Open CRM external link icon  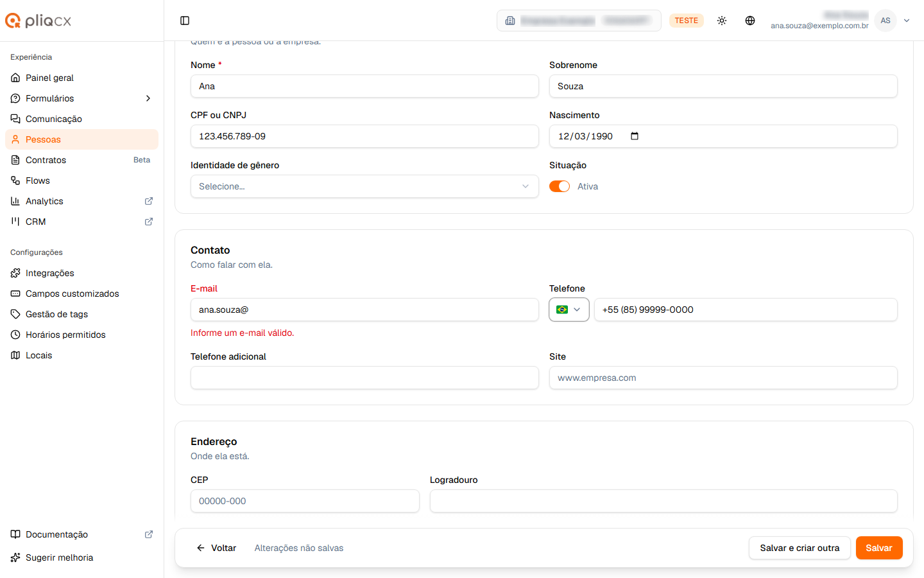tap(149, 222)
